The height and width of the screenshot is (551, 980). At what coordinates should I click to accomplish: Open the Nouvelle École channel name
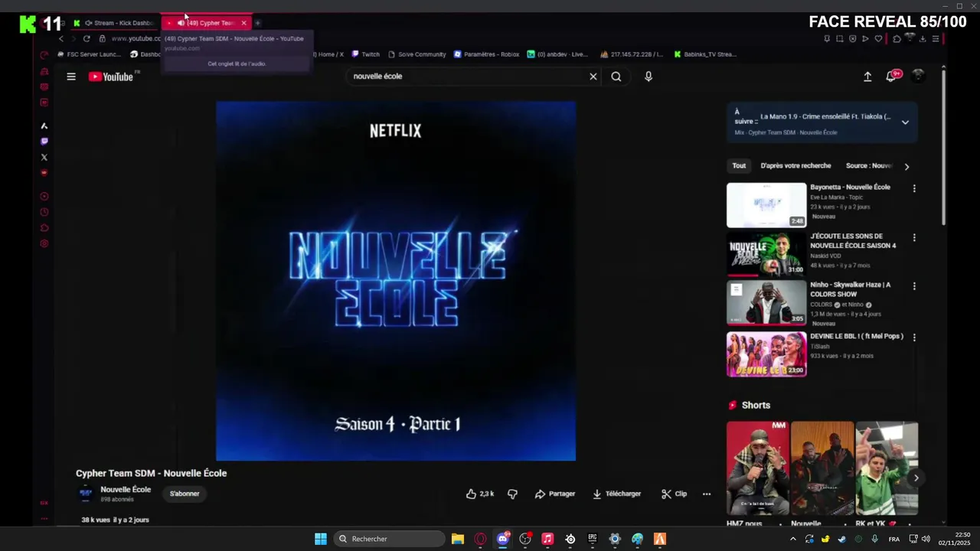[x=126, y=490]
